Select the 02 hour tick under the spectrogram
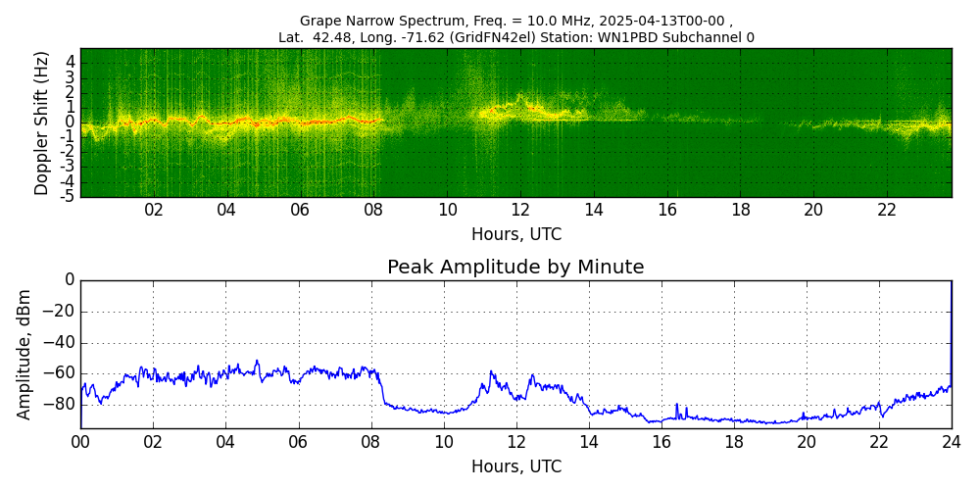980x490 pixels. pyautogui.click(x=154, y=210)
